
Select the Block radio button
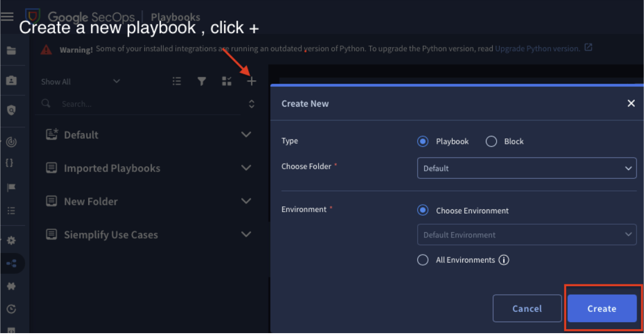pyautogui.click(x=490, y=141)
